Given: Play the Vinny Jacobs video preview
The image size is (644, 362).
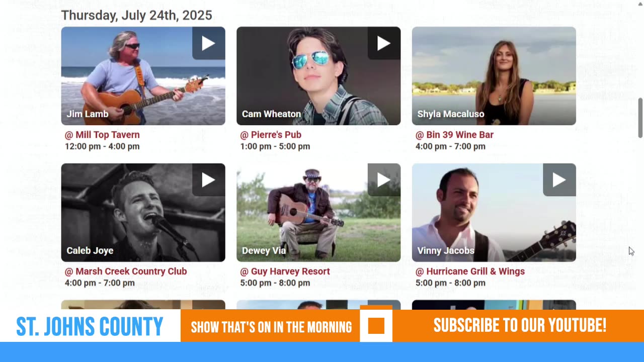Looking at the screenshot, I should (x=559, y=180).
